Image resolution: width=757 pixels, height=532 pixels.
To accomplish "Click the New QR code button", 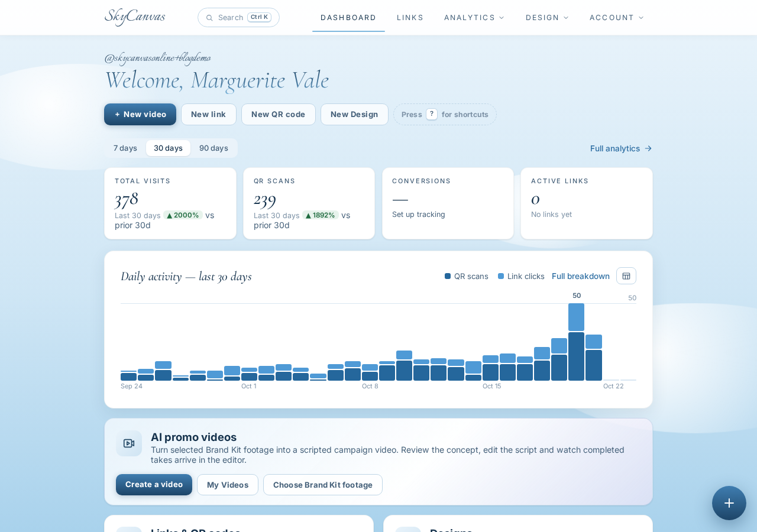I will click(x=279, y=115).
